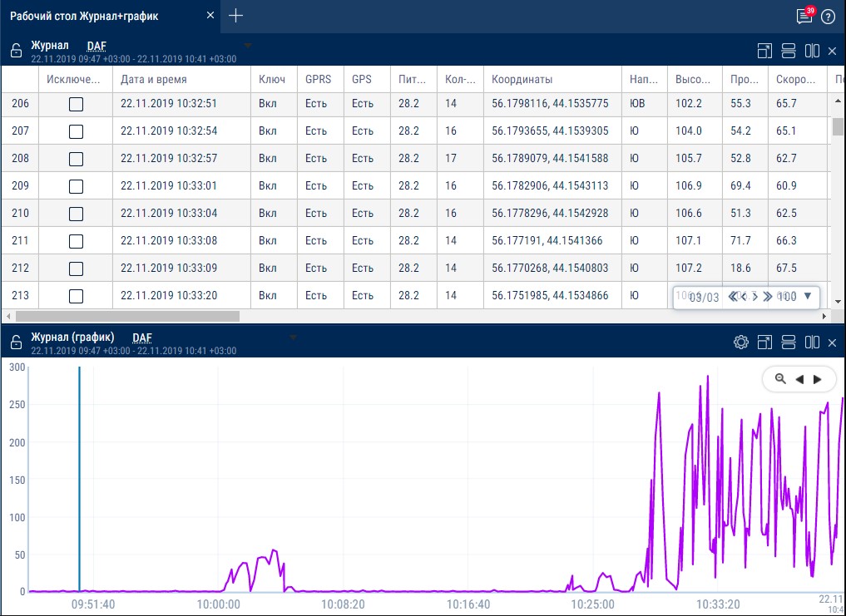Click the table scroll-right arrow
This screenshot has height=616, width=846.
[x=824, y=316]
